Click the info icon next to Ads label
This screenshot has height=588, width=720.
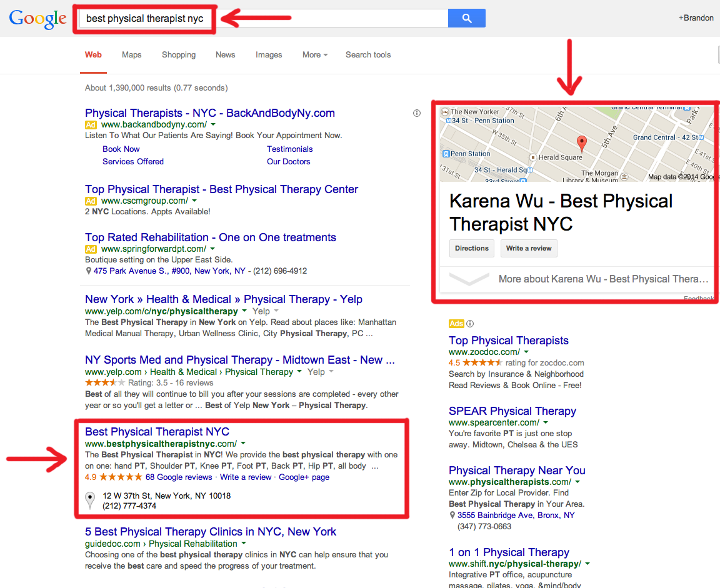click(x=470, y=324)
